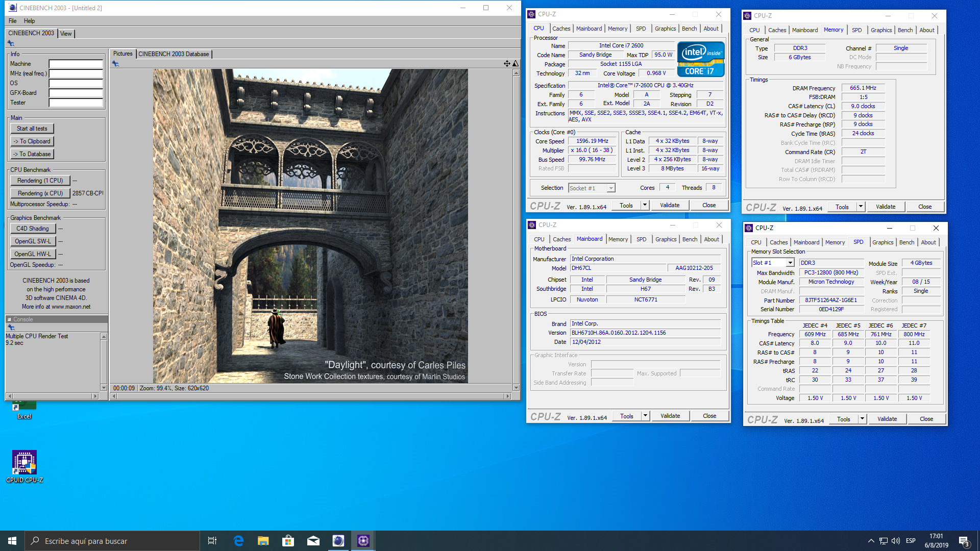Open Graphics tab in the Mainboard tab window

666,239
